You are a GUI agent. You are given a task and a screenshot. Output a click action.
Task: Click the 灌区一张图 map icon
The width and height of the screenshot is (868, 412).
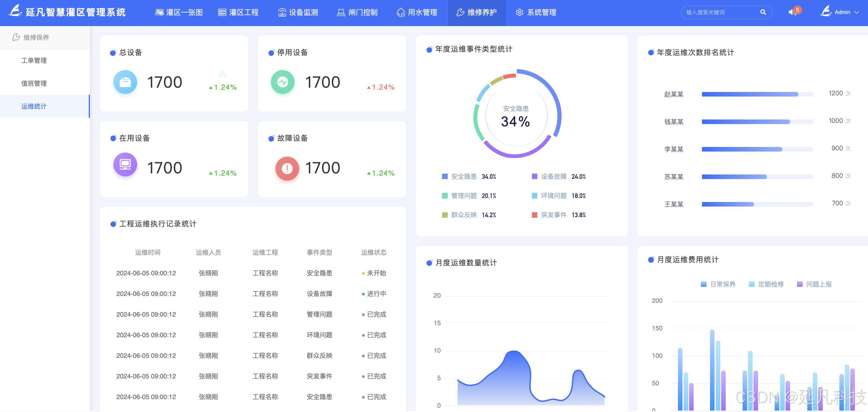coord(159,13)
